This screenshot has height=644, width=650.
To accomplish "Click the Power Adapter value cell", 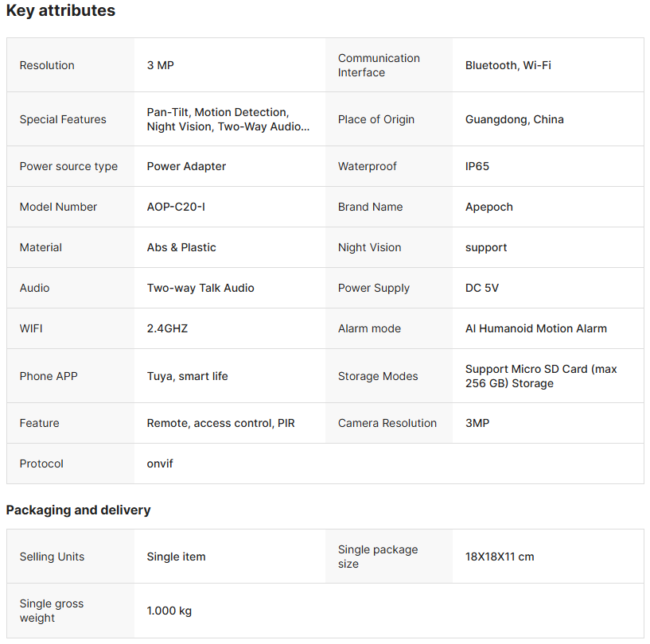I will tap(186, 166).
